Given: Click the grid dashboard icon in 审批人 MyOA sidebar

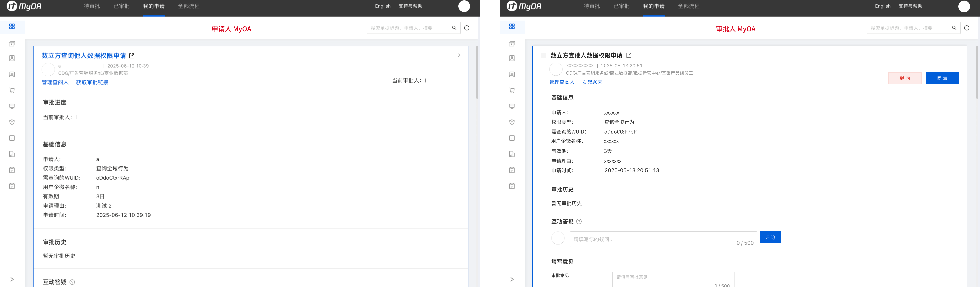Looking at the screenshot, I should click(x=512, y=26).
